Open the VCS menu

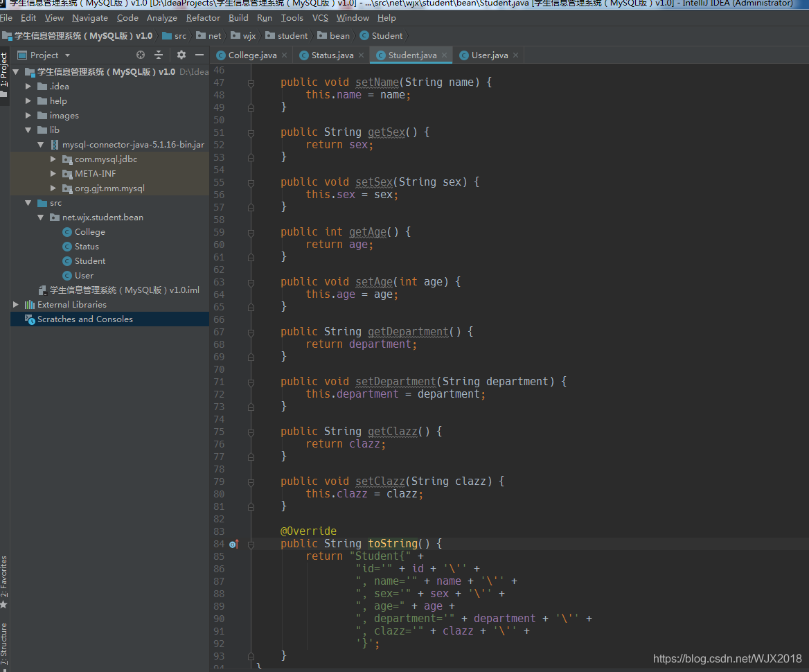pos(321,18)
